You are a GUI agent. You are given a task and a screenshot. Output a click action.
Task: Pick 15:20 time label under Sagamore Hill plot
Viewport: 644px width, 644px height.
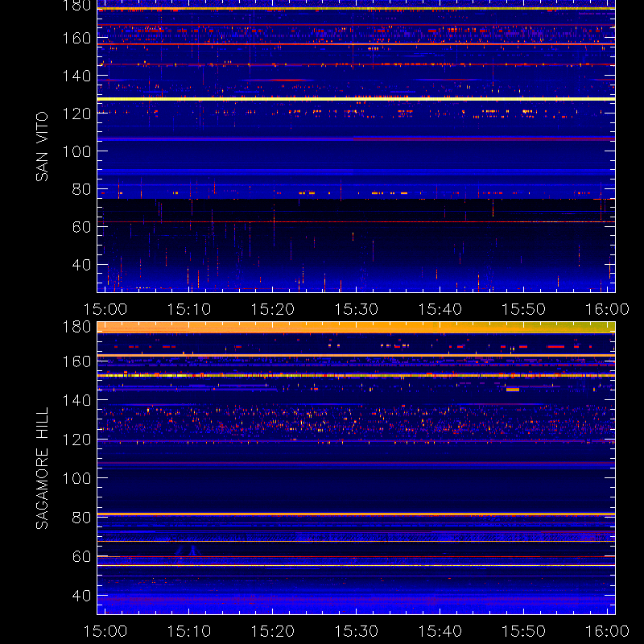click(x=273, y=631)
